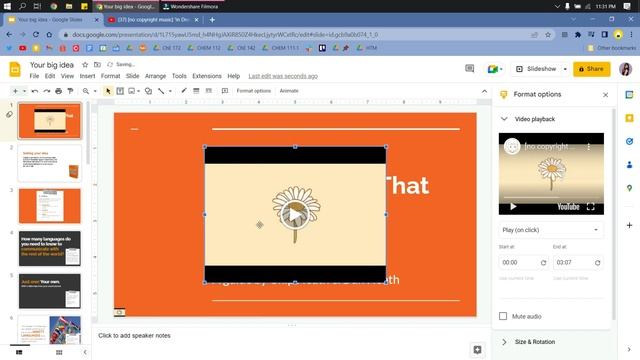The width and height of the screenshot is (640, 360).
Task: Open Google Tasks side panel icon
Action: [x=629, y=141]
